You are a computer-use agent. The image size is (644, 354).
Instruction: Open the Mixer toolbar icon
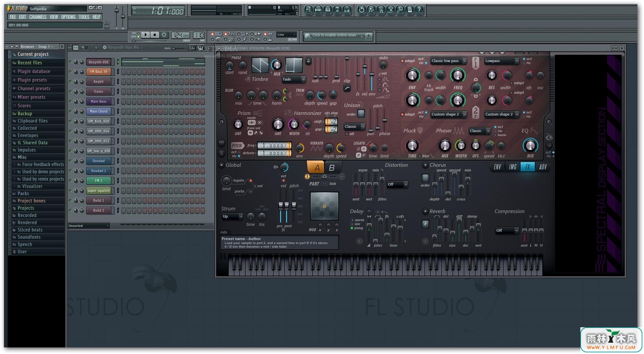[347, 10]
